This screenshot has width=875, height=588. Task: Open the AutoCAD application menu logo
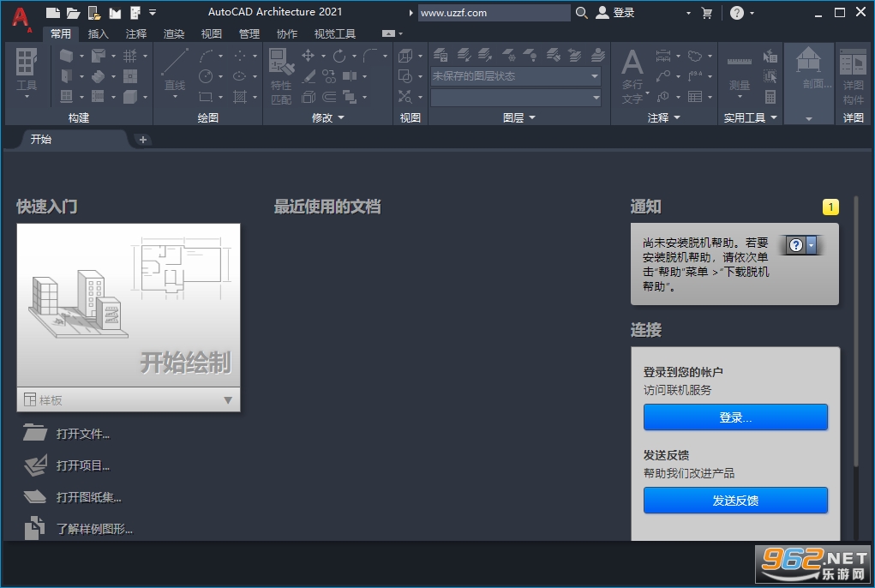click(x=21, y=18)
